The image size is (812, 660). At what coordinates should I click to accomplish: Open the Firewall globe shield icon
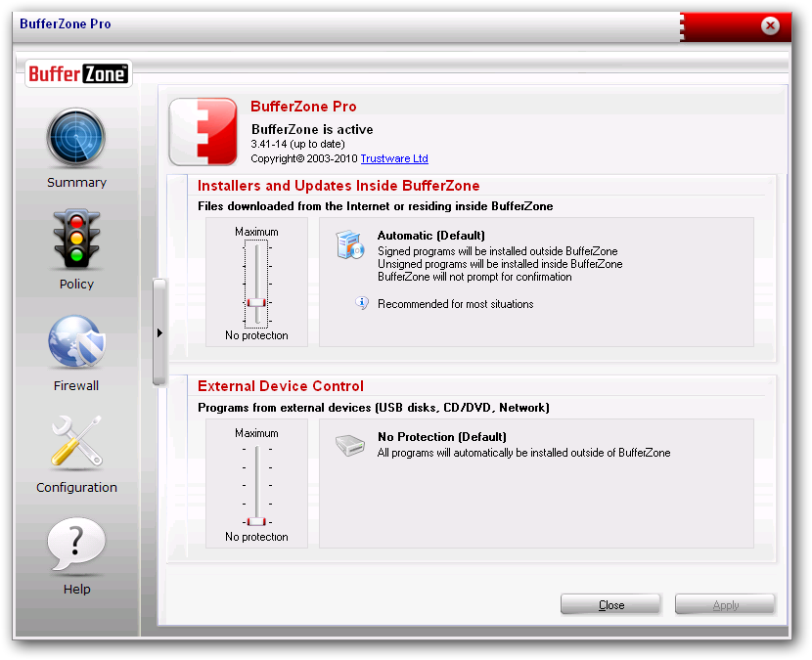click(x=76, y=341)
